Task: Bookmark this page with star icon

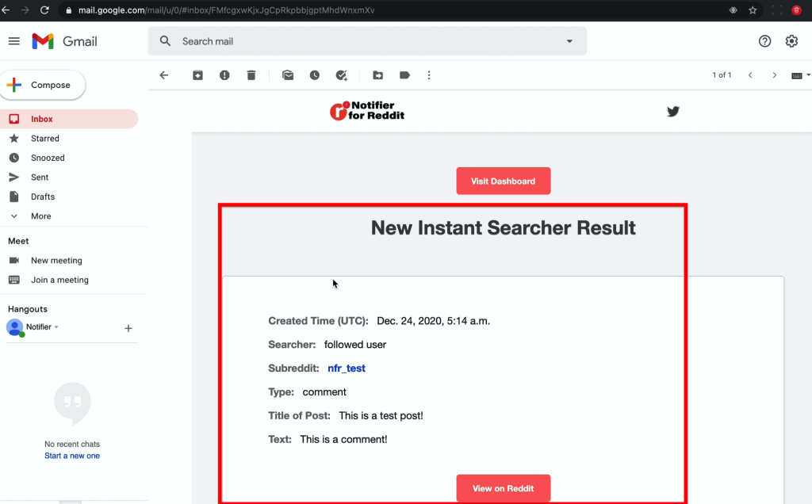Action: coord(753,10)
